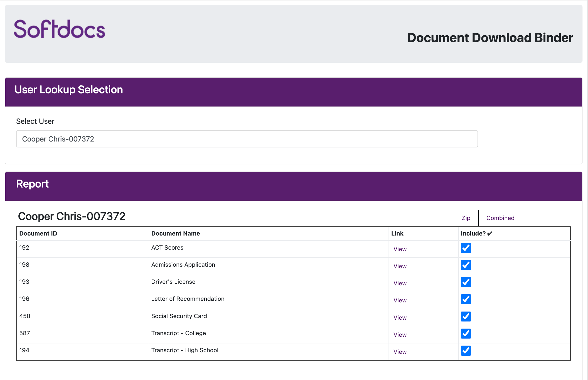Click the ACT Scores name cell
Screen dimensions: 588x380
tap(269, 249)
